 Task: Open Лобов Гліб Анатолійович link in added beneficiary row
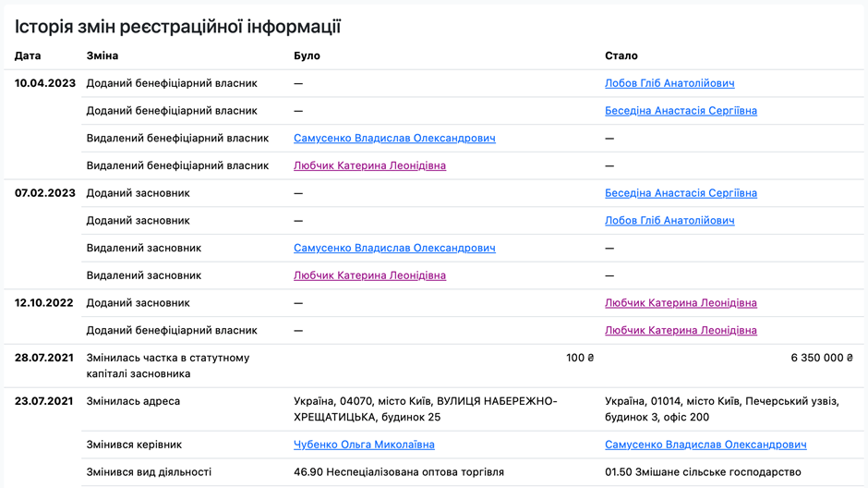coord(669,83)
